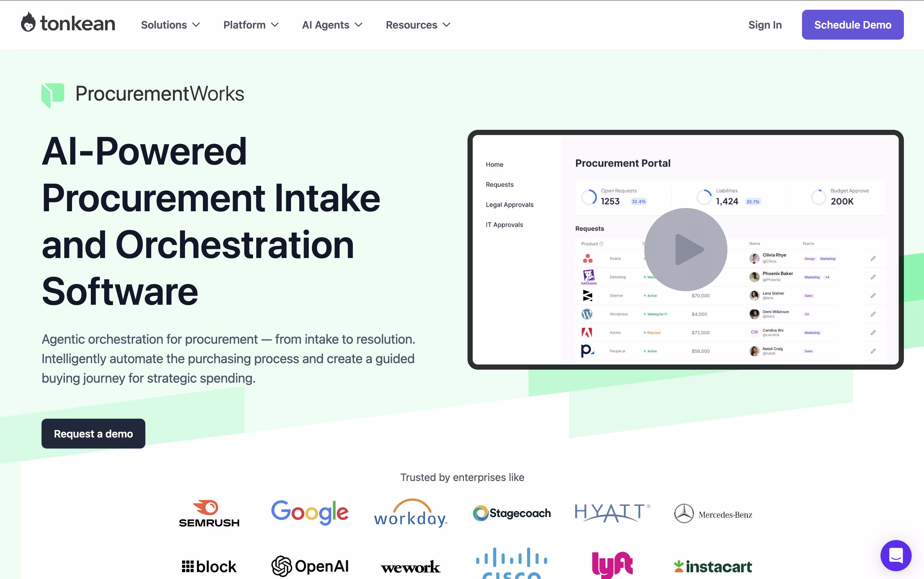The width and height of the screenshot is (924, 579).
Task: Select Requests in the portal sidebar
Action: (x=500, y=184)
